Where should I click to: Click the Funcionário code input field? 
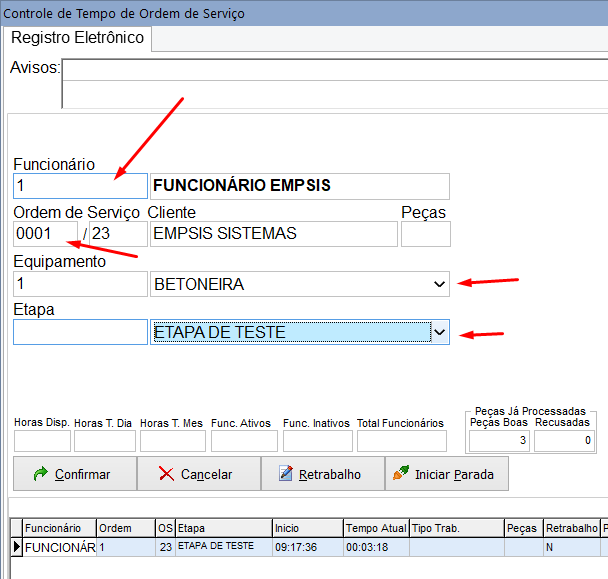pos(80,186)
